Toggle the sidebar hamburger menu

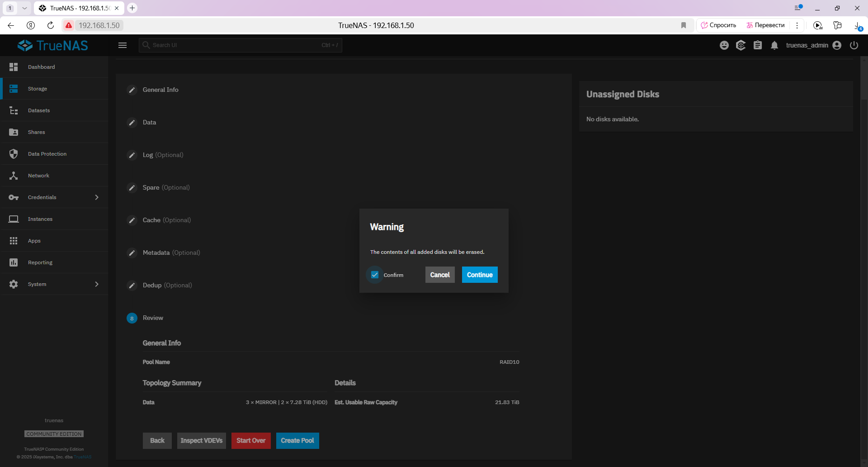coord(123,45)
